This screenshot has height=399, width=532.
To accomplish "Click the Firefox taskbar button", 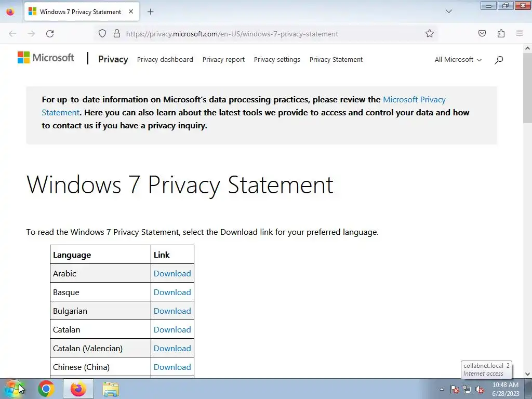I will tap(78, 389).
